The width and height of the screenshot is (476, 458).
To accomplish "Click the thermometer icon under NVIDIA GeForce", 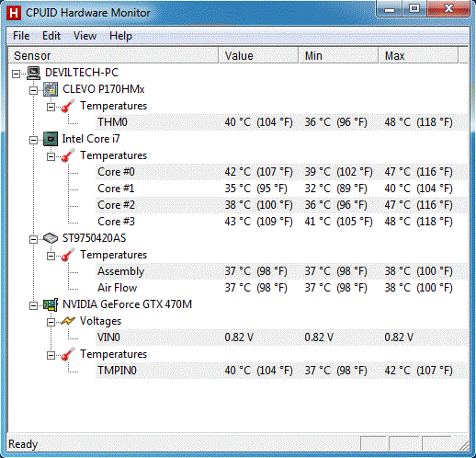I will [68, 354].
